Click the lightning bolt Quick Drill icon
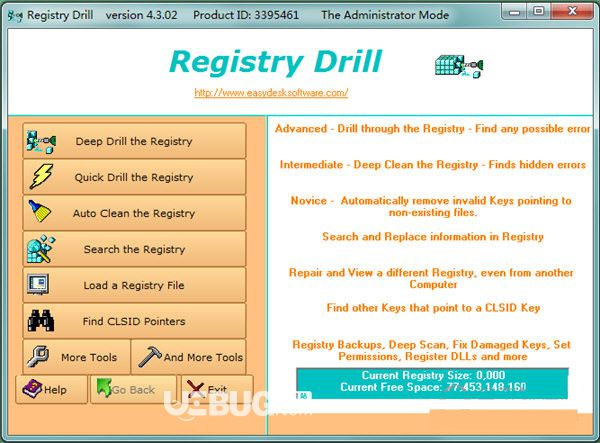 [41, 176]
